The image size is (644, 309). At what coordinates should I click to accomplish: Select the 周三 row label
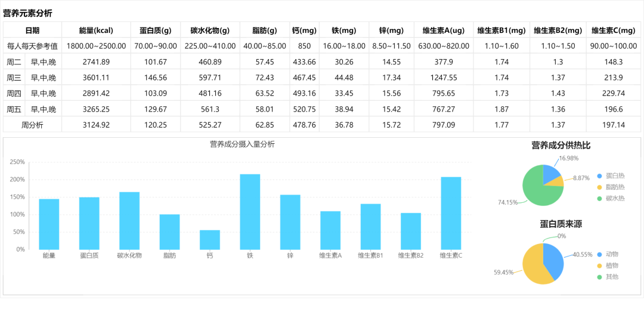click(x=14, y=78)
